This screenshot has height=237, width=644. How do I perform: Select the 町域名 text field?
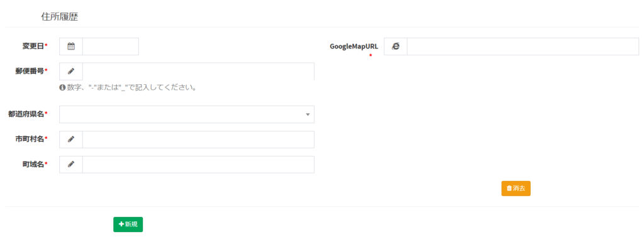coord(198,164)
